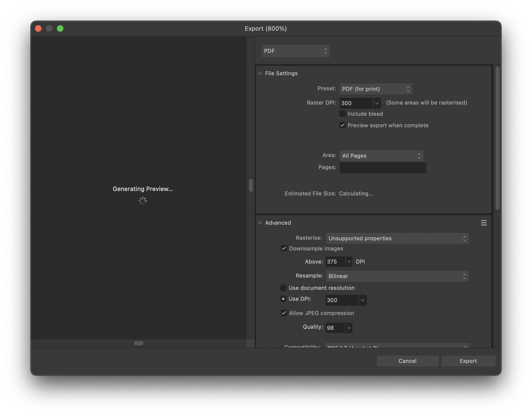Screen dimensions: 532x416
Task: Open the Rasterise dropdown for Unsupported properties
Action: (397, 238)
